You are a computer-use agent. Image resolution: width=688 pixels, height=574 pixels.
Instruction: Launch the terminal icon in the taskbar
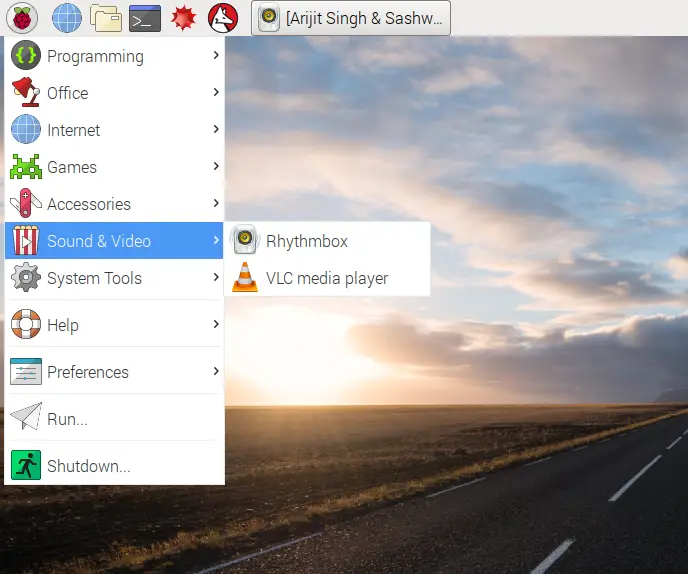click(145, 18)
